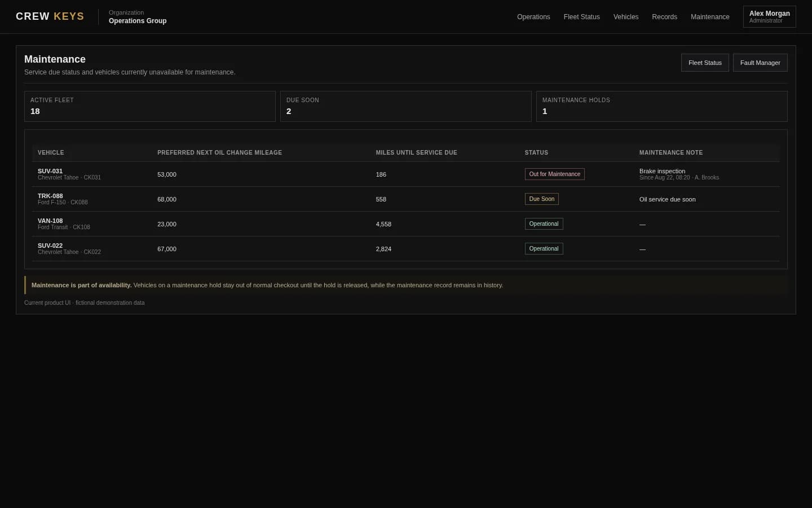Click the Operational badge for VAN-108

click(544, 224)
